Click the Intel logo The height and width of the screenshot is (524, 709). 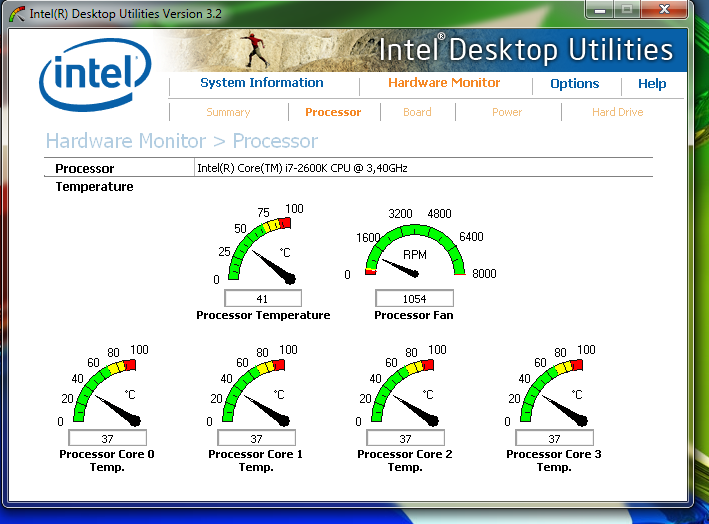(95, 75)
